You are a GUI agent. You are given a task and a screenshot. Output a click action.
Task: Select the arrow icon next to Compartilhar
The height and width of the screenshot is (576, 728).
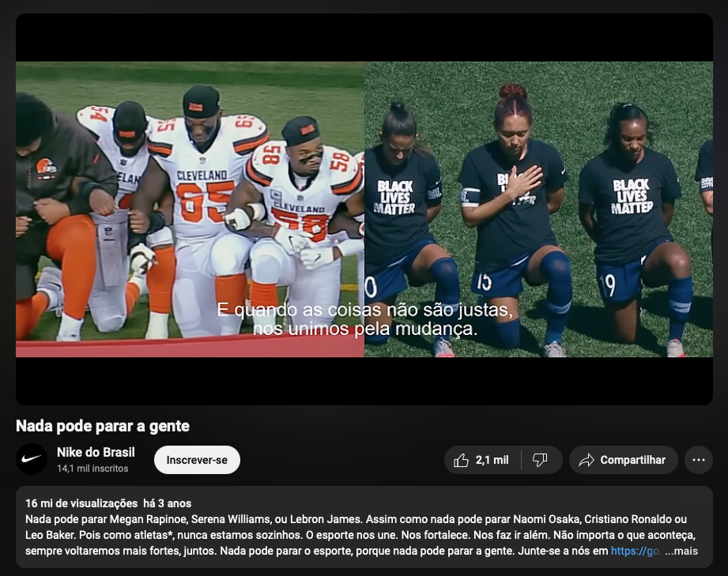click(x=587, y=459)
